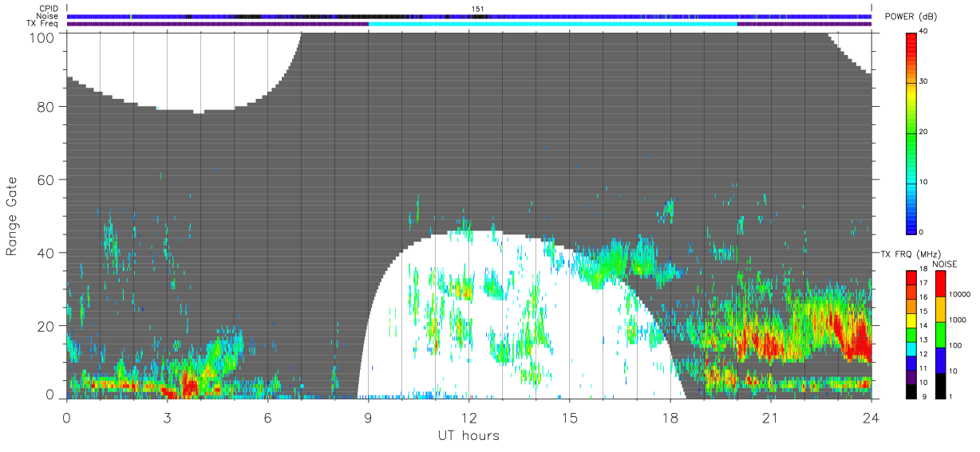Click the 15 tick on the UT hours axis

(x=569, y=417)
